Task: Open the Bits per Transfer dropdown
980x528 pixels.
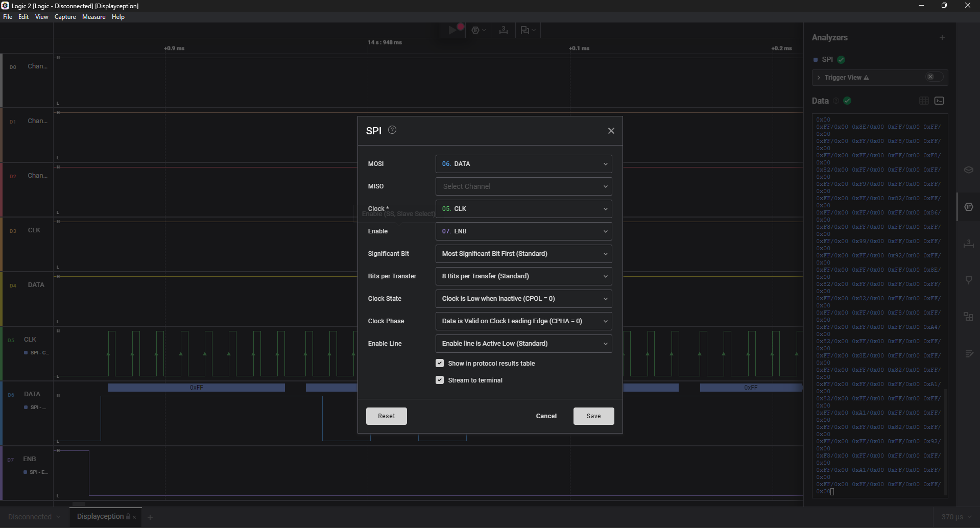Action: point(523,276)
